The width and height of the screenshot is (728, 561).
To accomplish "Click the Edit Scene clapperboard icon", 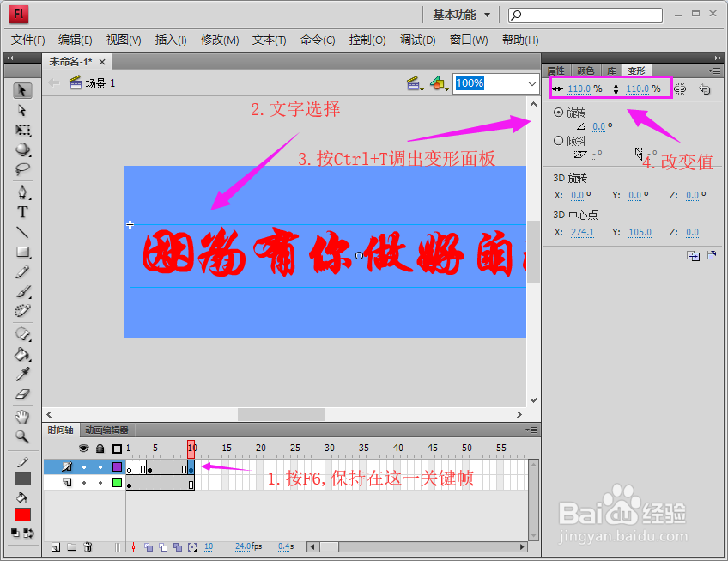I will 414,83.
